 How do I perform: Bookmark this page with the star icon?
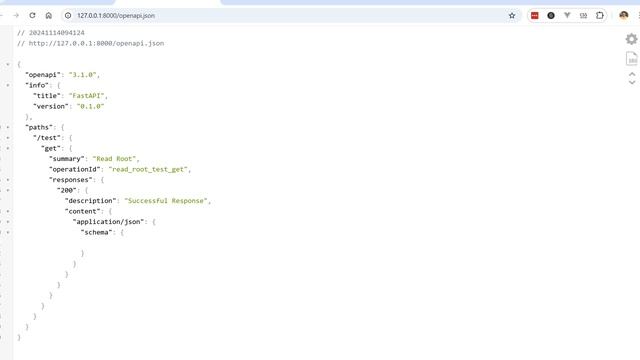512,16
